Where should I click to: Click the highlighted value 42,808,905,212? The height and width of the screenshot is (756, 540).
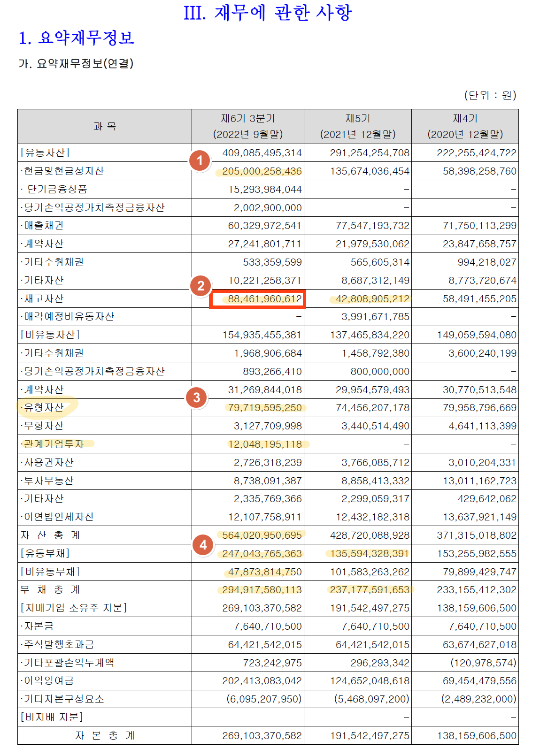(372, 299)
